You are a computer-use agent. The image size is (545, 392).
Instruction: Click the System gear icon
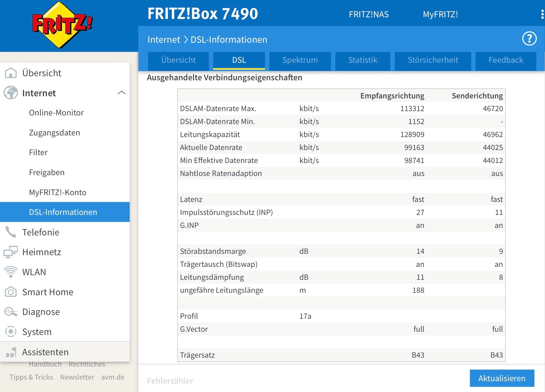click(11, 332)
